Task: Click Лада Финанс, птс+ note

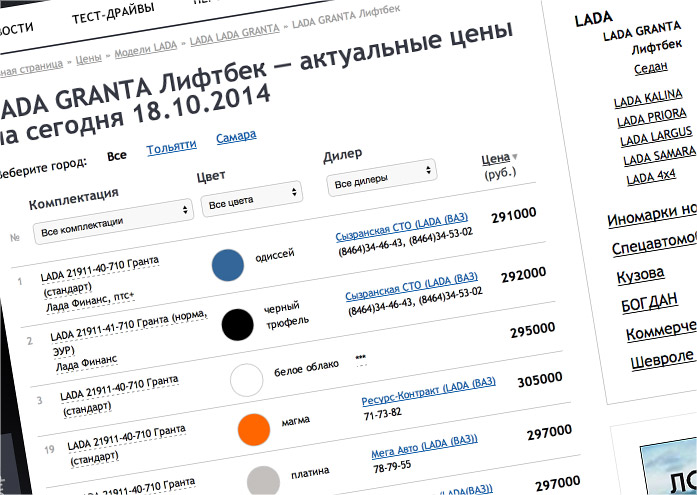Action: (90, 301)
